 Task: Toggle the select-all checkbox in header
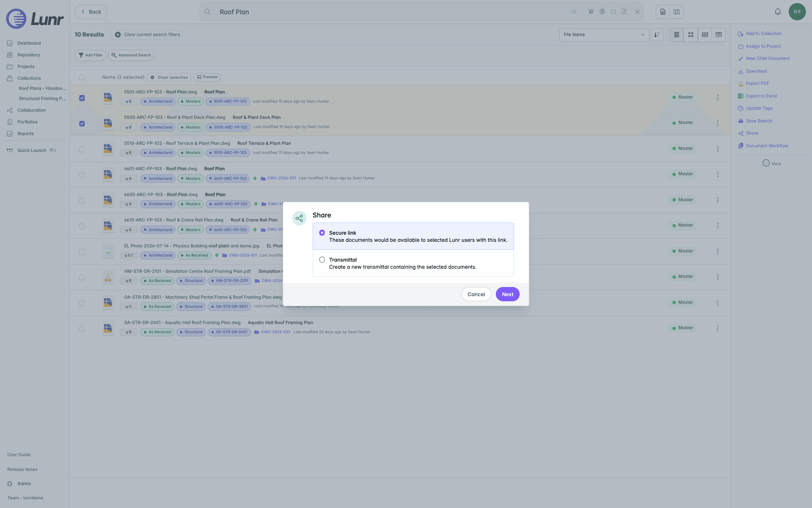(x=82, y=77)
